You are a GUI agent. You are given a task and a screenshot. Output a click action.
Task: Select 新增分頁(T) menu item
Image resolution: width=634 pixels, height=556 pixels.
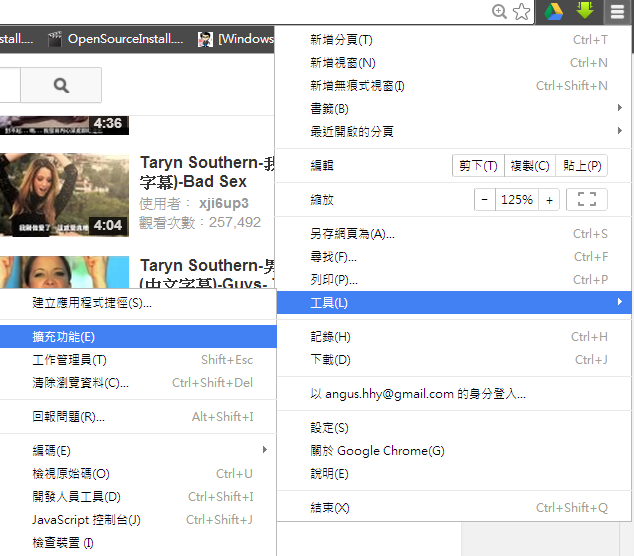(x=454, y=40)
